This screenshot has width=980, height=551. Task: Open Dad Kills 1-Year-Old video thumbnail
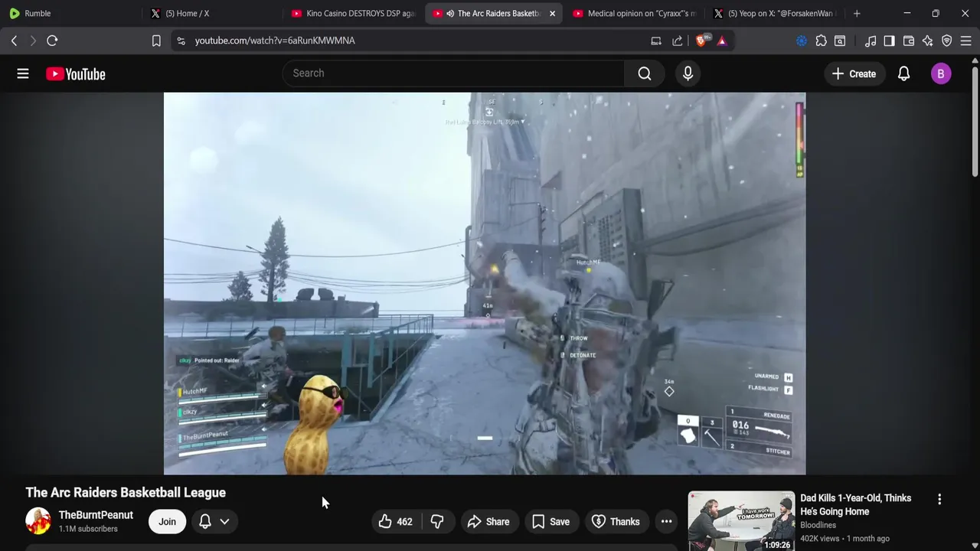(741, 520)
